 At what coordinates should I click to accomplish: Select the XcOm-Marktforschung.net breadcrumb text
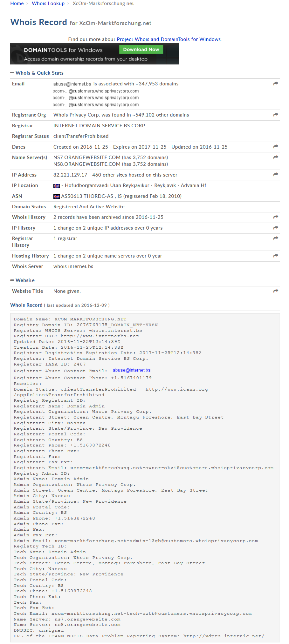click(x=103, y=3)
